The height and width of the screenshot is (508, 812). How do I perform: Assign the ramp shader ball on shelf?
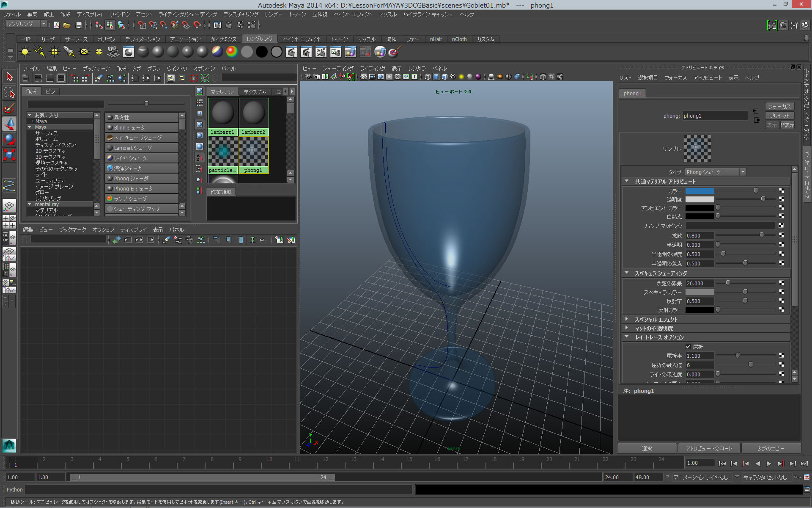coord(232,52)
